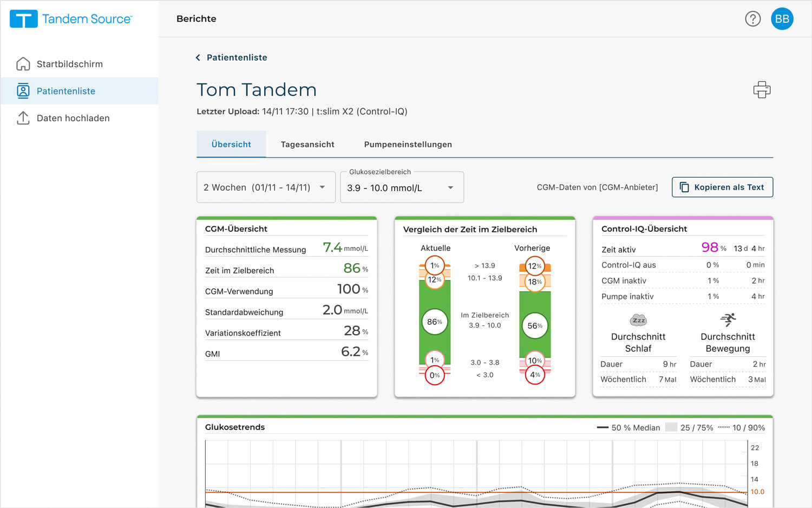The width and height of the screenshot is (812, 508).
Task: Switch to the Übersicht tab
Action: click(x=231, y=144)
